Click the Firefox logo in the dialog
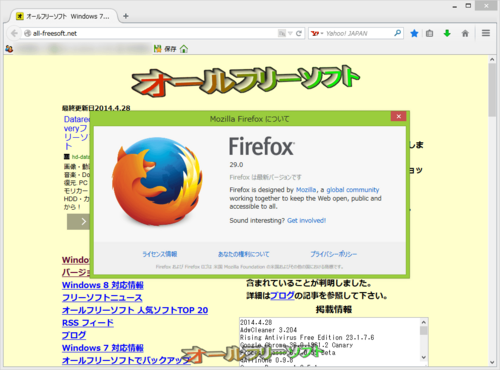500x370 pixels. (x=157, y=182)
